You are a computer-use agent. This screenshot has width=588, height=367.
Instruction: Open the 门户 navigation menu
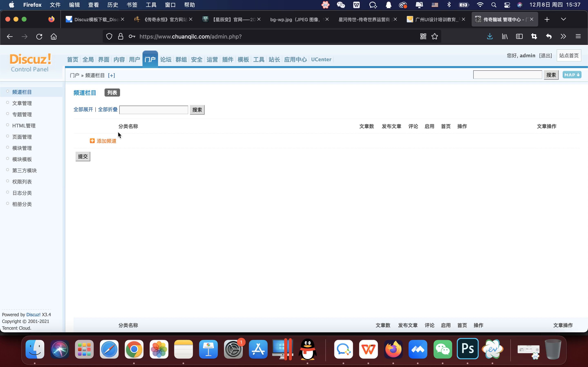[150, 59]
